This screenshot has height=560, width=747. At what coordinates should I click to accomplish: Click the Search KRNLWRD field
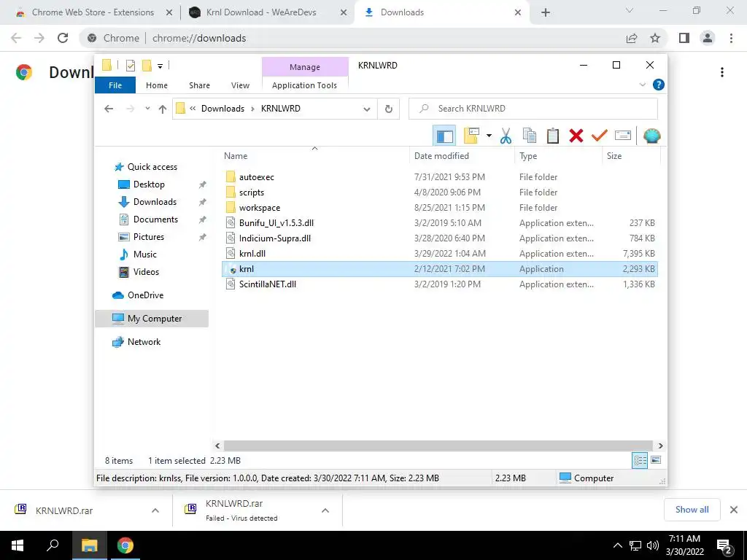(x=533, y=109)
